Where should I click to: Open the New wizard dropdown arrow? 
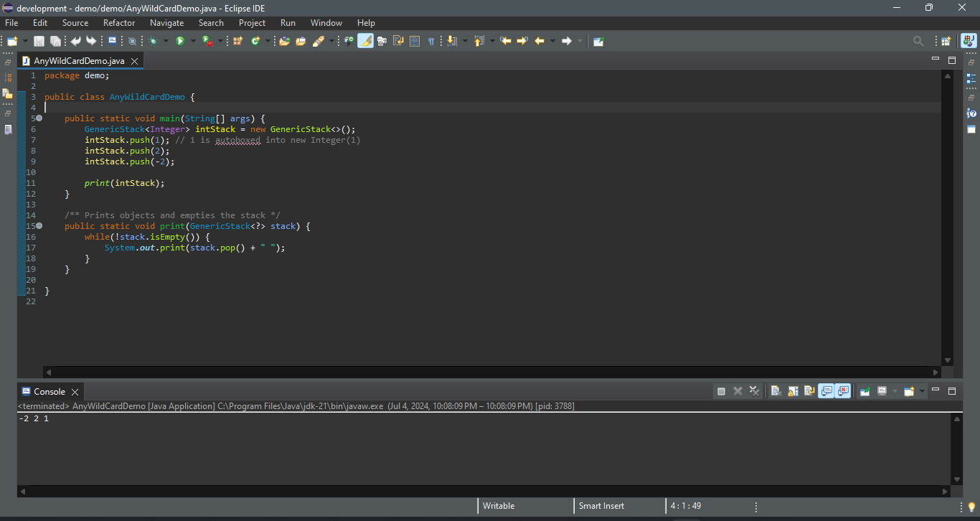click(x=26, y=42)
